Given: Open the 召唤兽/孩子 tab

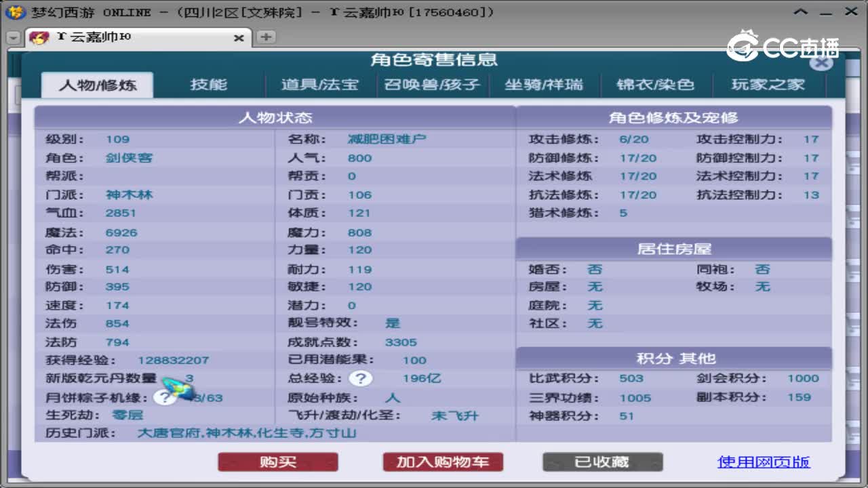Looking at the screenshot, I should 432,85.
